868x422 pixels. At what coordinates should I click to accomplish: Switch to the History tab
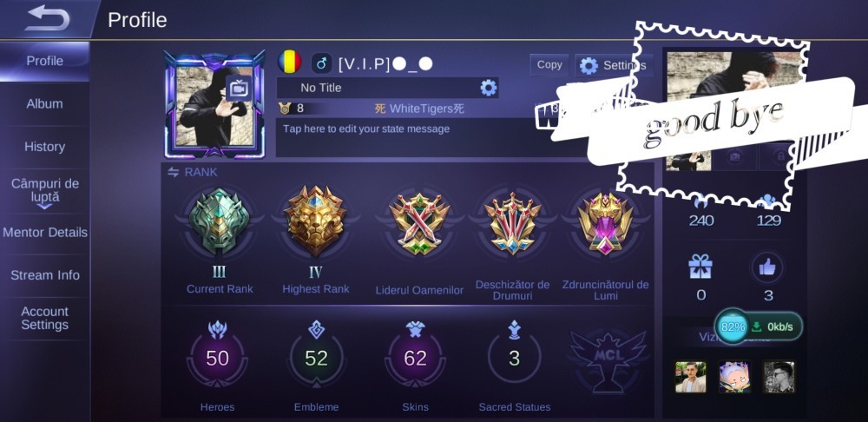(x=44, y=147)
